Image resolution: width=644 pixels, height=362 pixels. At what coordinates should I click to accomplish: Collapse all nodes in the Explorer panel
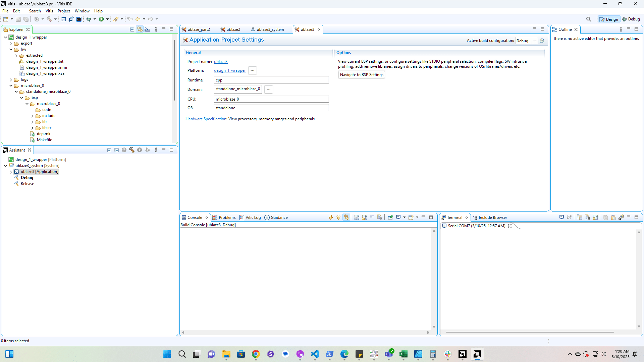click(x=132, y=29)
